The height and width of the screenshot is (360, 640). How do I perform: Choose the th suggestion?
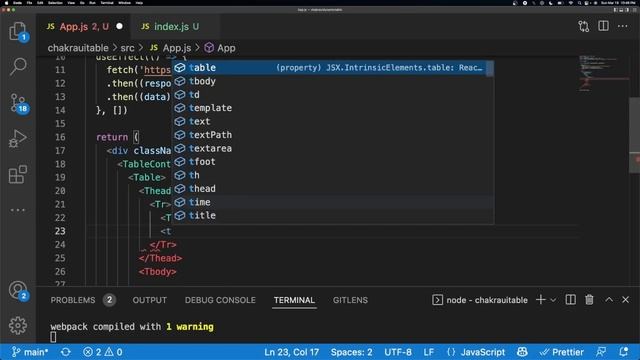[x=330, y=176]
